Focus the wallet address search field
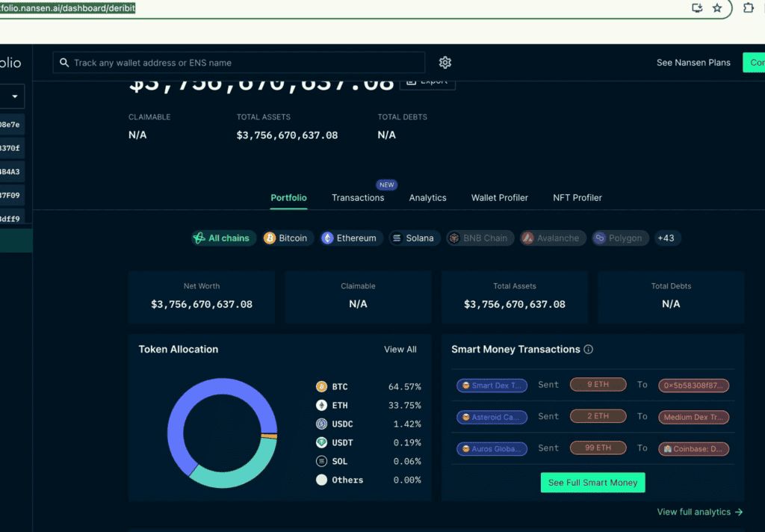 [x=238, y=63]
